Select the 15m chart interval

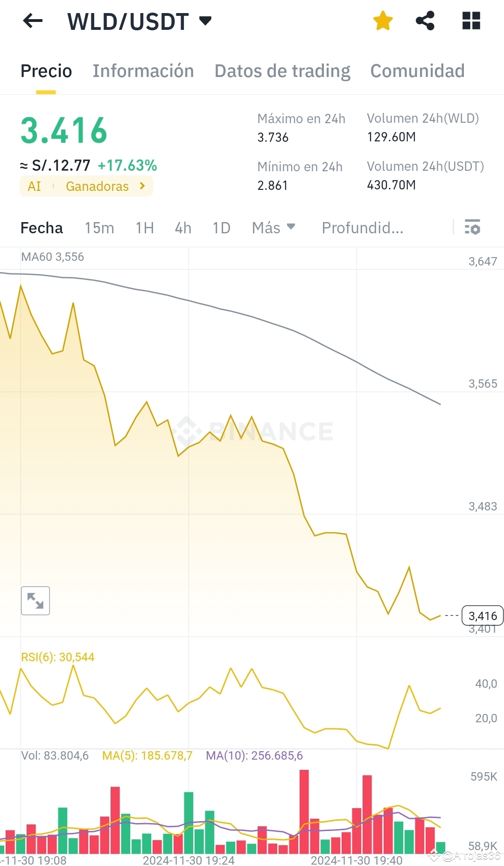(x=99, y=228)
